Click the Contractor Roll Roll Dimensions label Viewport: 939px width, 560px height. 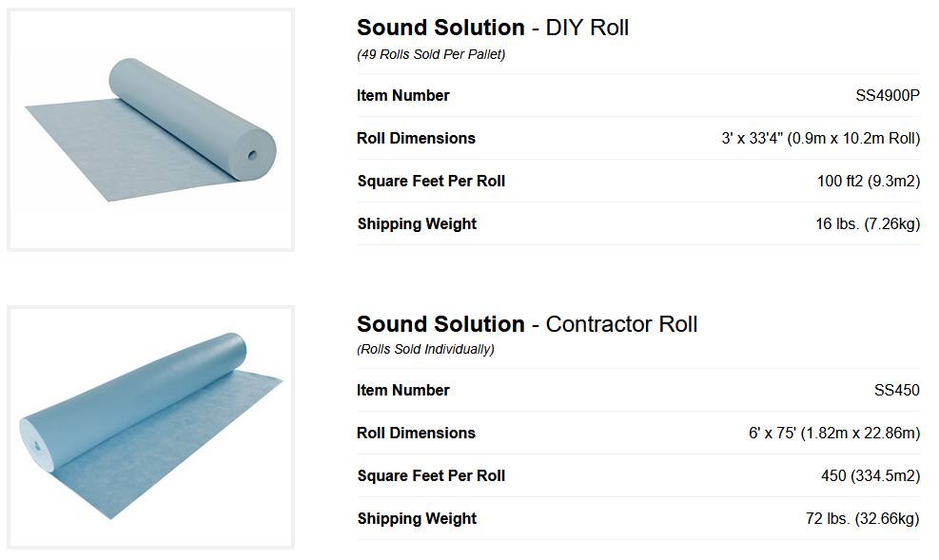click(x=416, y=433)
